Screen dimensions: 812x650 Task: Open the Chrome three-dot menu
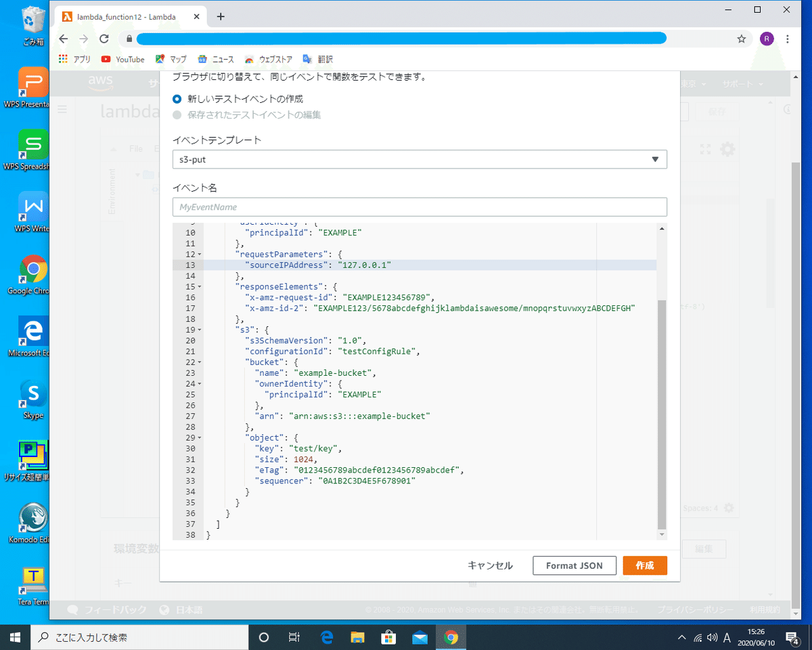click(788, 39)
